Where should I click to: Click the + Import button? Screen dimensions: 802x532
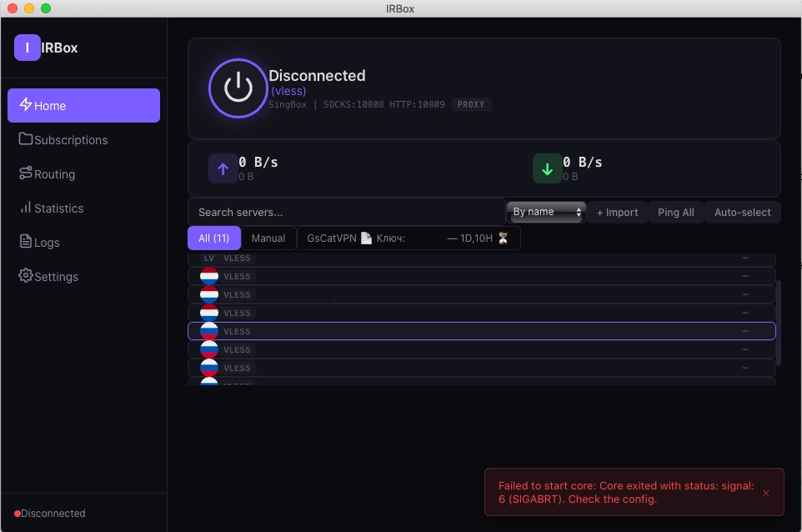[x=618, y=213]
